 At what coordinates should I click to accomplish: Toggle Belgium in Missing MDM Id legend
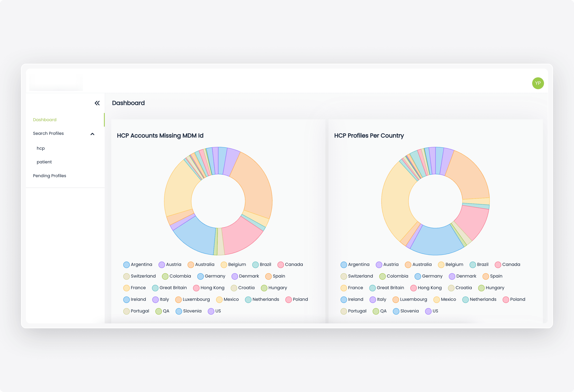point(233,265)
